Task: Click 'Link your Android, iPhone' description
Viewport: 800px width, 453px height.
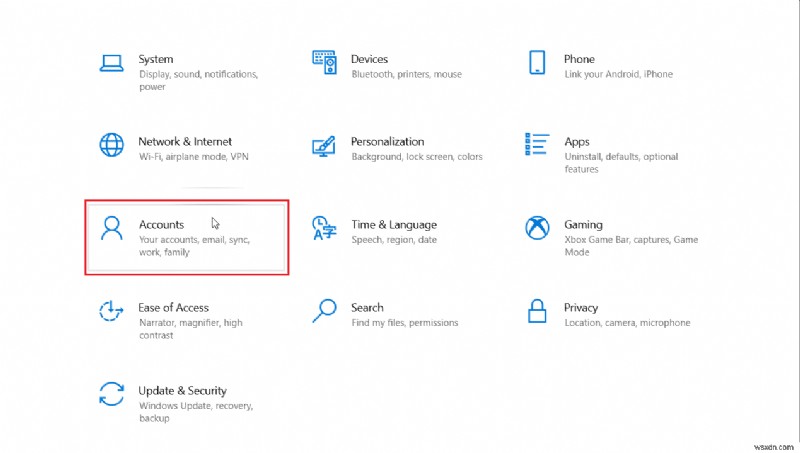Action: (x=618, y=74)
